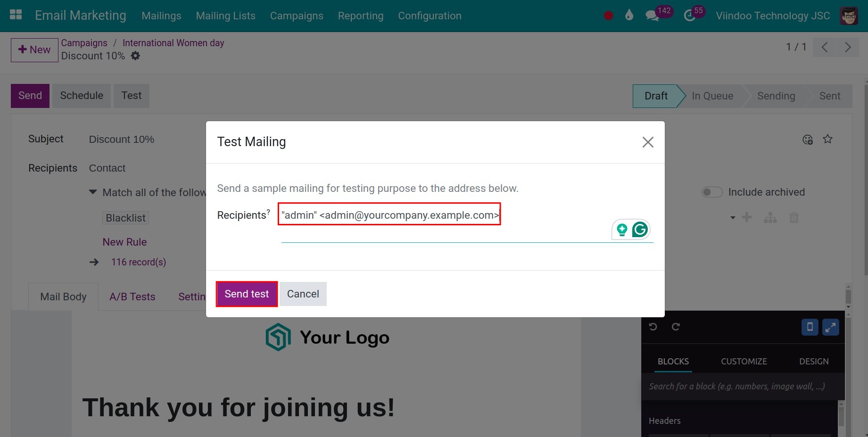
Task: Collapse the Match all of the following rule
Action: [93, 192]
